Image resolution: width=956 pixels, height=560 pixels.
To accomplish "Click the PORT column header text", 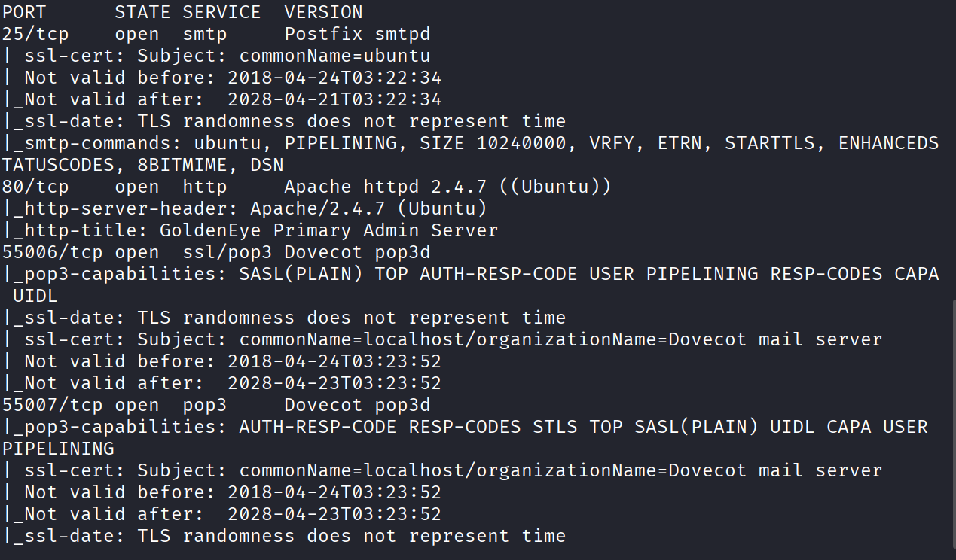I will 24,12.
